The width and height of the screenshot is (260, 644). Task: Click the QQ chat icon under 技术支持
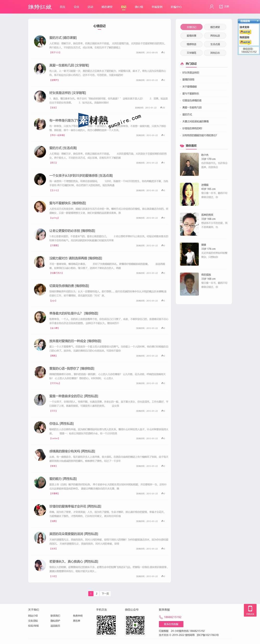pos(245,32)
